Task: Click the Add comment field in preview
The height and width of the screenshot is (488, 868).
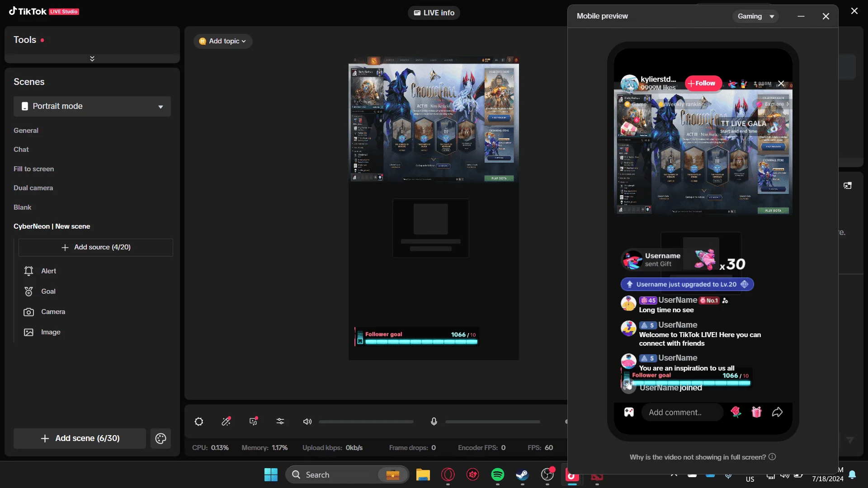Action: [682, 412]
